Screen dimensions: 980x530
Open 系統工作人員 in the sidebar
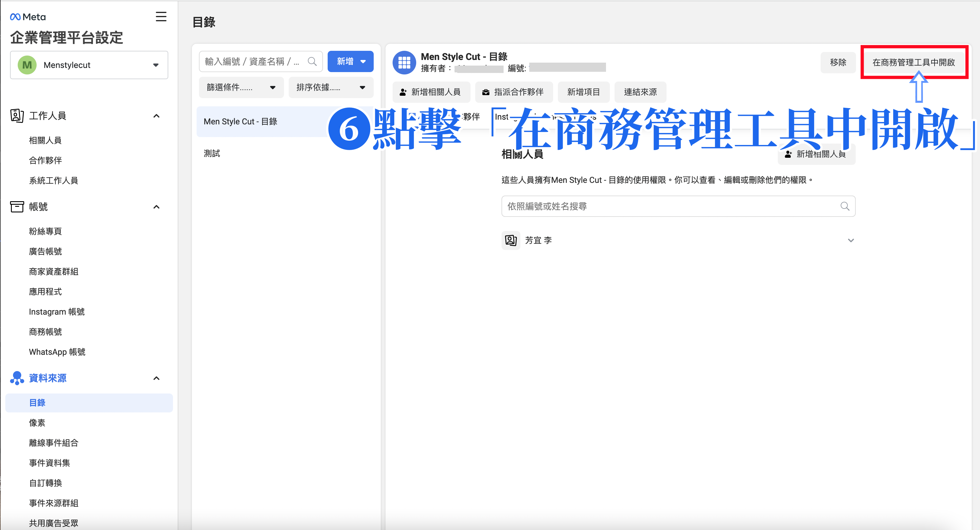(54, 181)
